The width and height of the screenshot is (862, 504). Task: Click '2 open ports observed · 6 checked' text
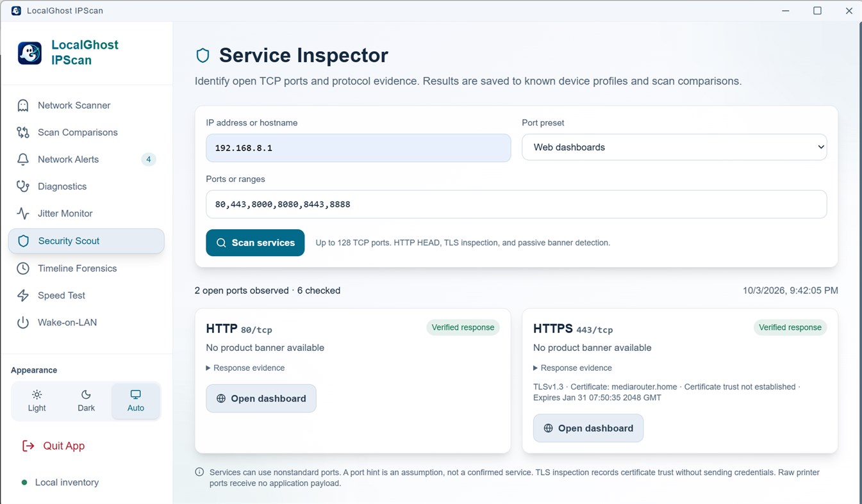click(x=267, y=290)
